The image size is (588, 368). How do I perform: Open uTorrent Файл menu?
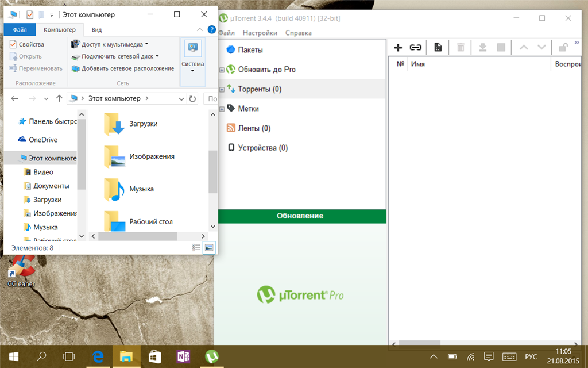(226, 33)
